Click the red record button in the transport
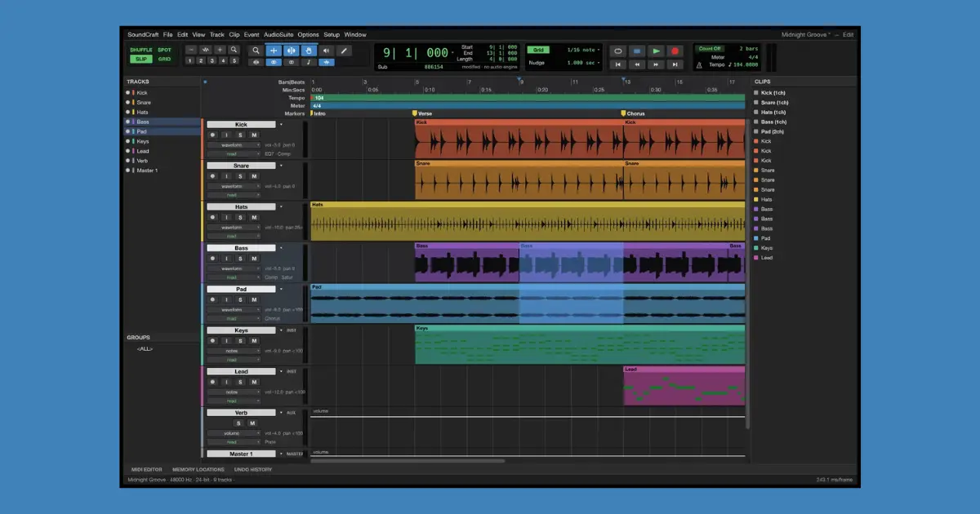Image resolution: width=980 pixels, height=514 pixels. pos(675,51)
